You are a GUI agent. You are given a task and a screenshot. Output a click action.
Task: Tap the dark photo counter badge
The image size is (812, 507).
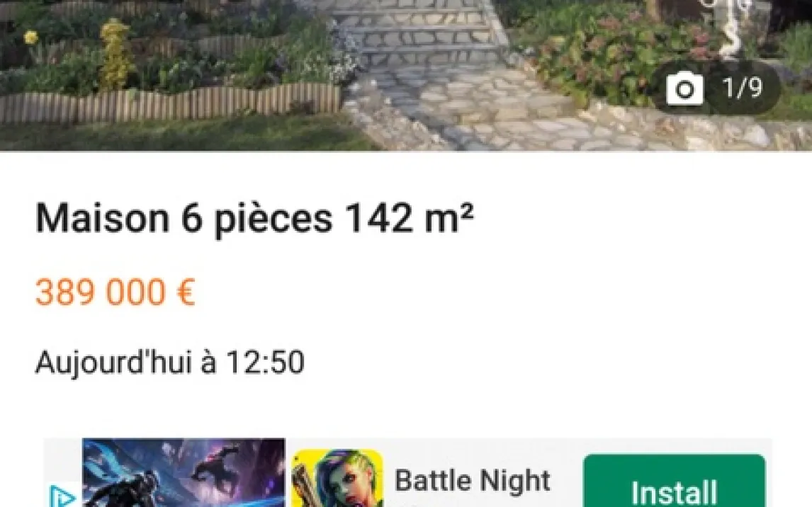pos(716,89)
